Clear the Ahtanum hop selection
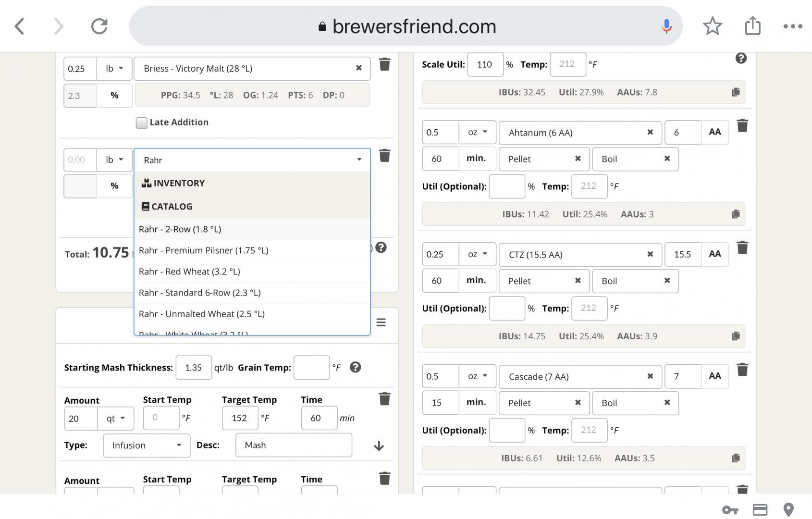The width and height of the screenshot is (812, 519). (650, 132)
